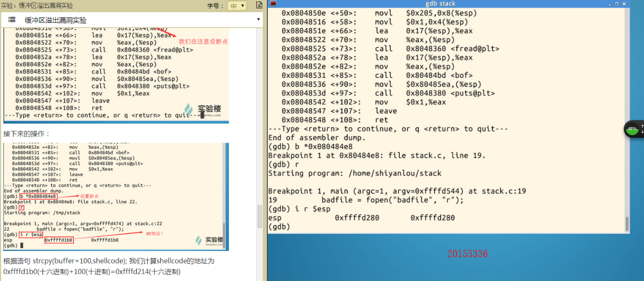644x281 pixels.
Task: Open the 字号 font size dropdown
Action: click(x=236, y=6)
